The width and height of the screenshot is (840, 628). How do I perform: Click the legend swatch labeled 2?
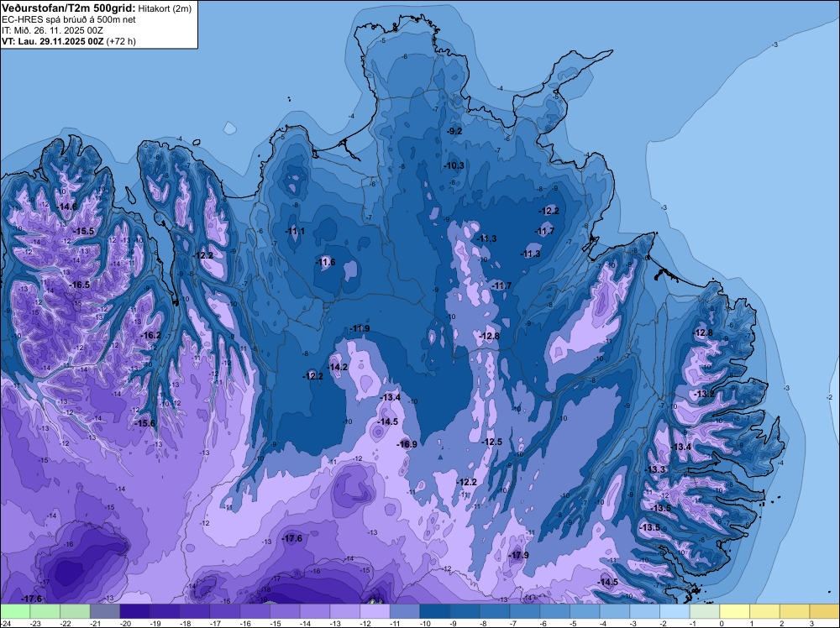pos(795,611)
